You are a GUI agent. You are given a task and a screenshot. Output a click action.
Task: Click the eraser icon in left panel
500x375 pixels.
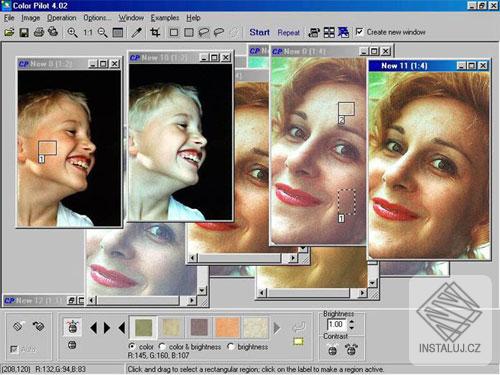[19, 326]
